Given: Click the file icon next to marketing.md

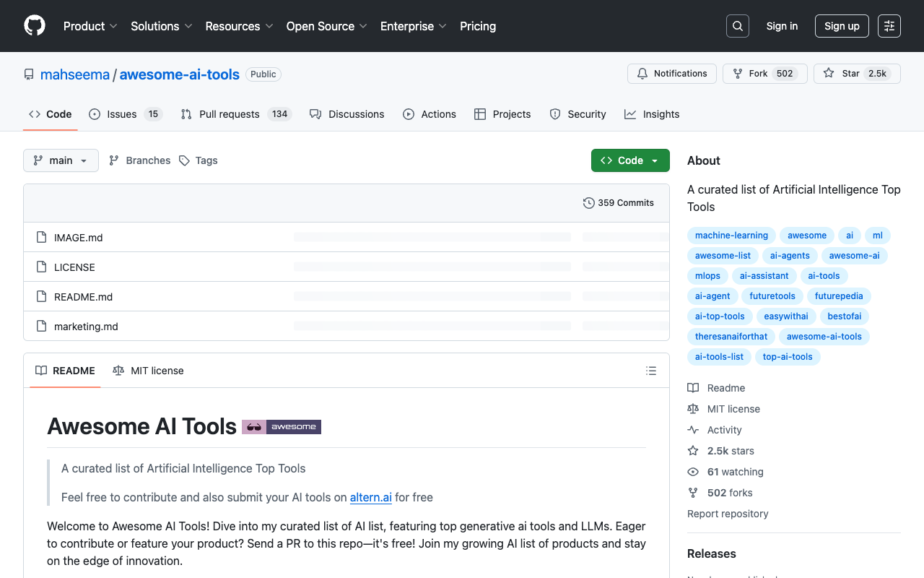Looking at the screenshot, I should pos(41,326).
